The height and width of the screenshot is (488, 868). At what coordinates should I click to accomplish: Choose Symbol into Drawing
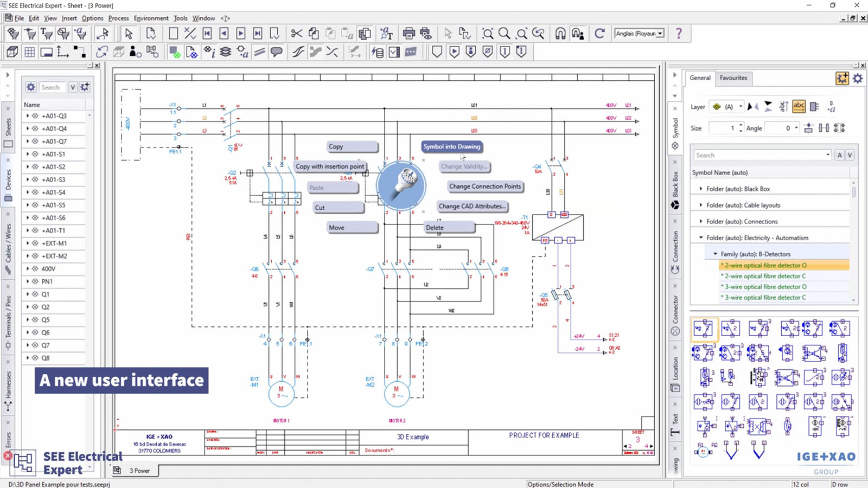(x=451, y=146)
